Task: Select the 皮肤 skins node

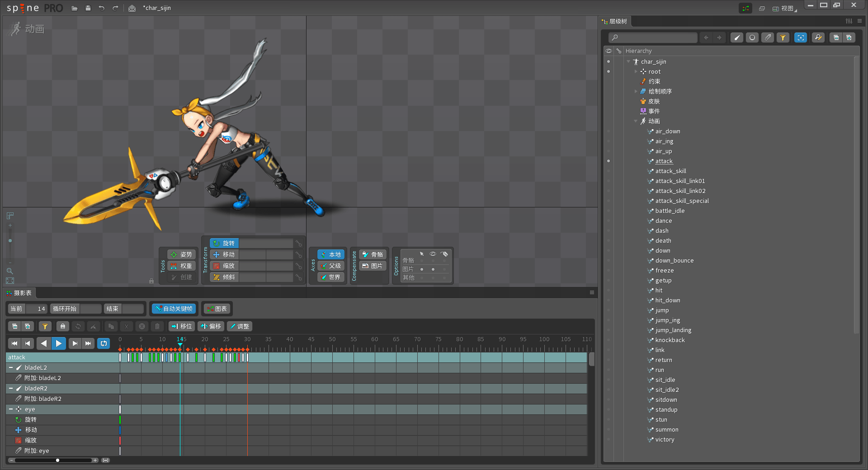Action: (654, 101)
